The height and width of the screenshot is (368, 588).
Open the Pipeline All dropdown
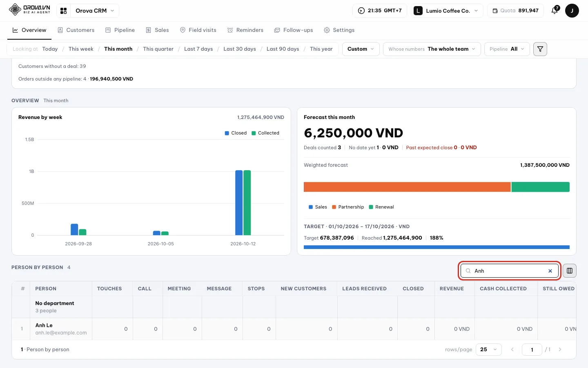point(507,49)
